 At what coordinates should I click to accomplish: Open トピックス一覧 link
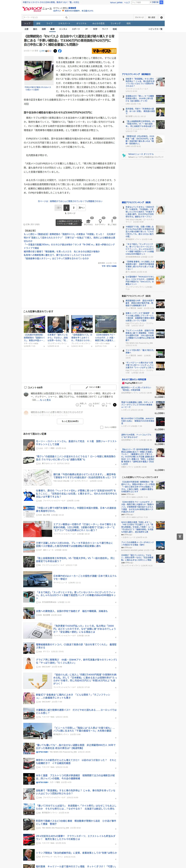pos(155,29)
